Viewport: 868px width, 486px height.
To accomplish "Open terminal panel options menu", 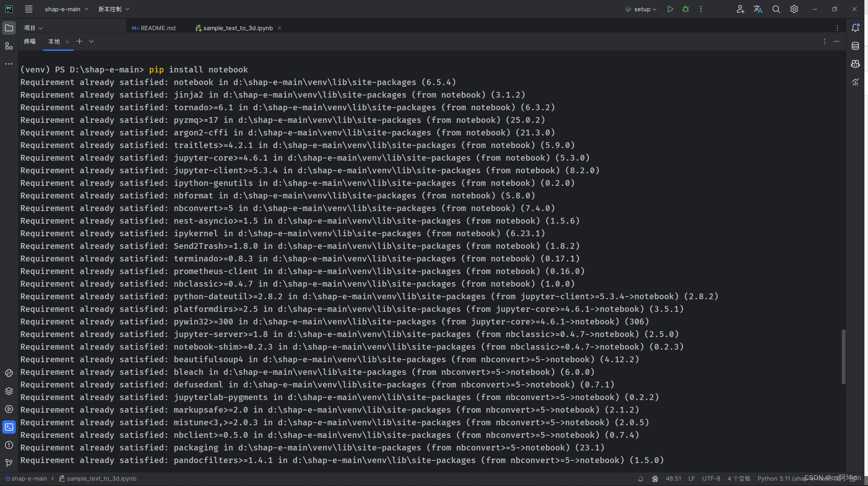I will pos(825,41).
